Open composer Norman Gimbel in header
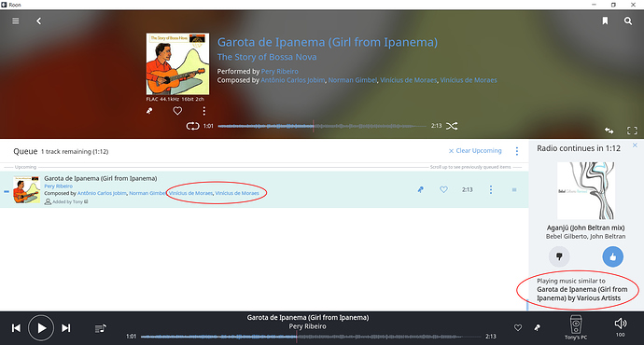The image size is (644, 345). click(353, 80)
